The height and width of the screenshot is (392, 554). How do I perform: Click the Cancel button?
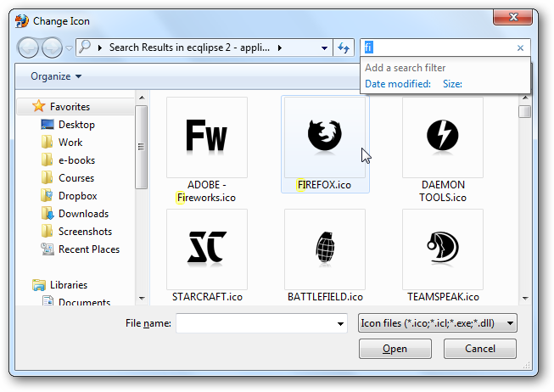480,349
